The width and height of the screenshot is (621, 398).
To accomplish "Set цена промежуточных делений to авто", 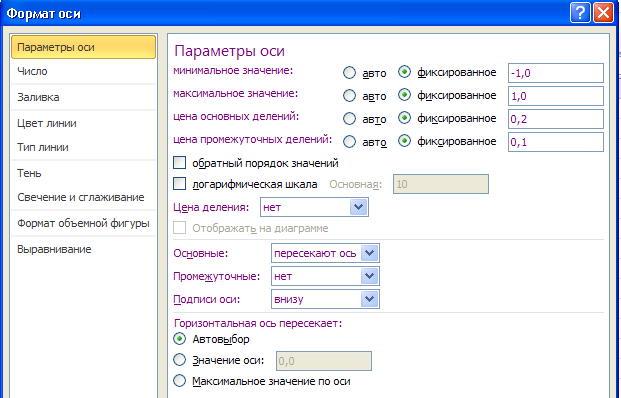I will pos(349,141).
